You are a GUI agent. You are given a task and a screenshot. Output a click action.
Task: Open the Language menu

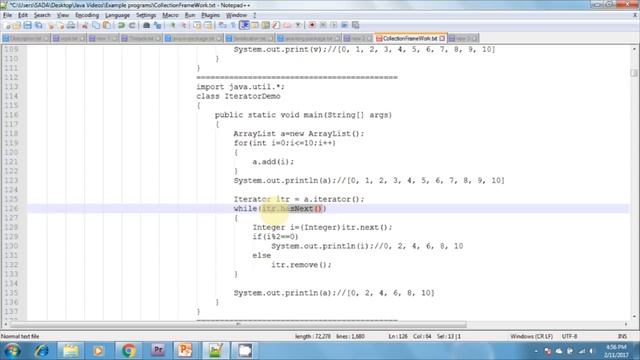click(117, 15)
